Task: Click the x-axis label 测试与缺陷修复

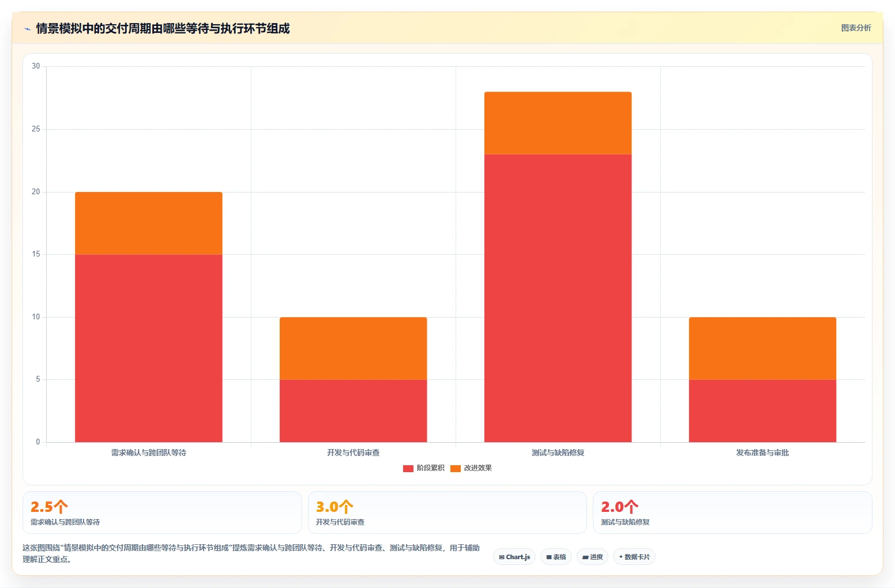Action: coord(558,453)
